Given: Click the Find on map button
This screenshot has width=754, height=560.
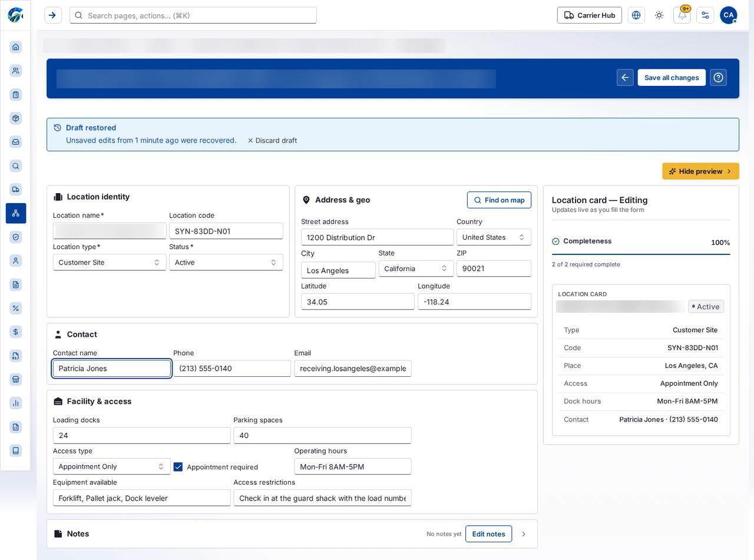Looking at the screenshot, I should [x=500, y=200].
